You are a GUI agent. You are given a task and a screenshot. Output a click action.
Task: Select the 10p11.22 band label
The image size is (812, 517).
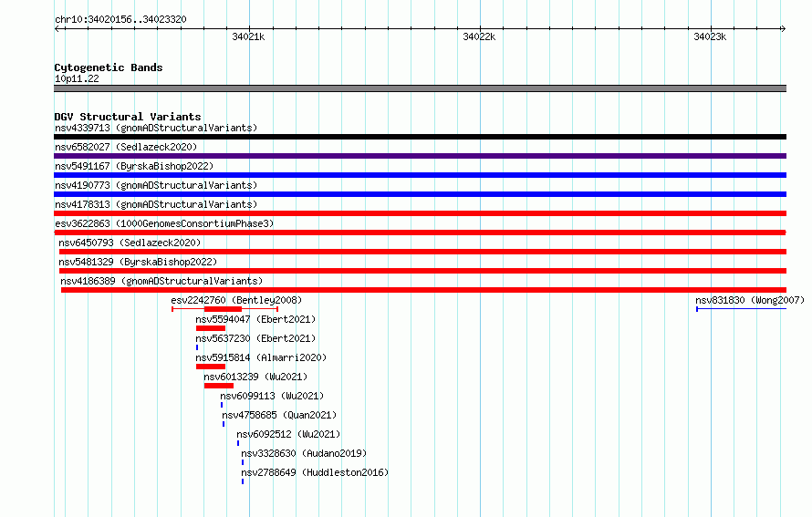[x=77, y=78]
